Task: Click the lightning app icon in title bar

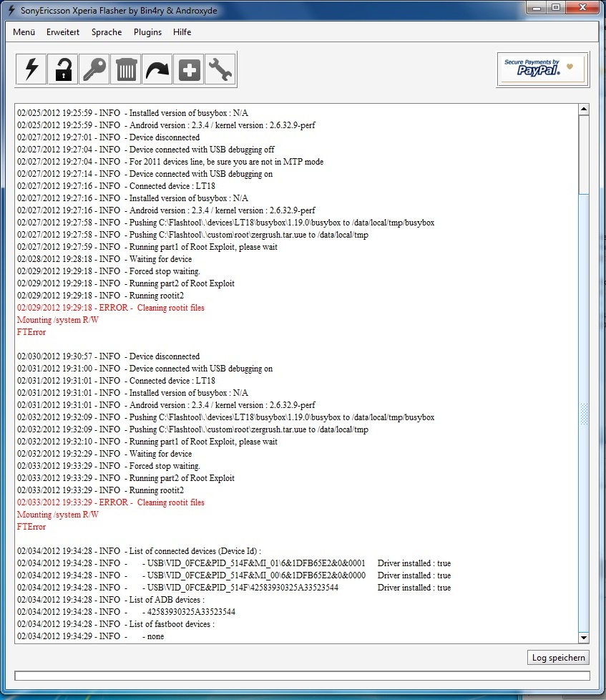Action: [x=11, y=10]
